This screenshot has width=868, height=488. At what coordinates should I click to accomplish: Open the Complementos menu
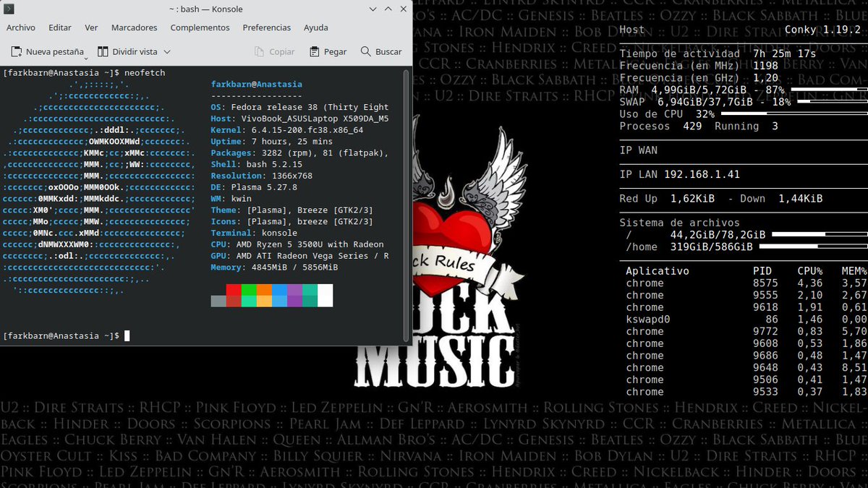pyautogui.click(x=200, y=27)
